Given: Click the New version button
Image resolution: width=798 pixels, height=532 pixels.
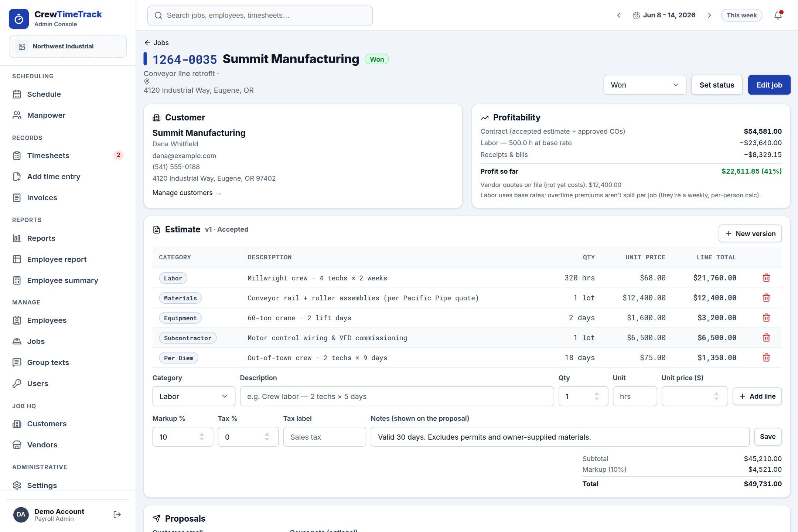Looking at the screenshot, I should [750, 233].
